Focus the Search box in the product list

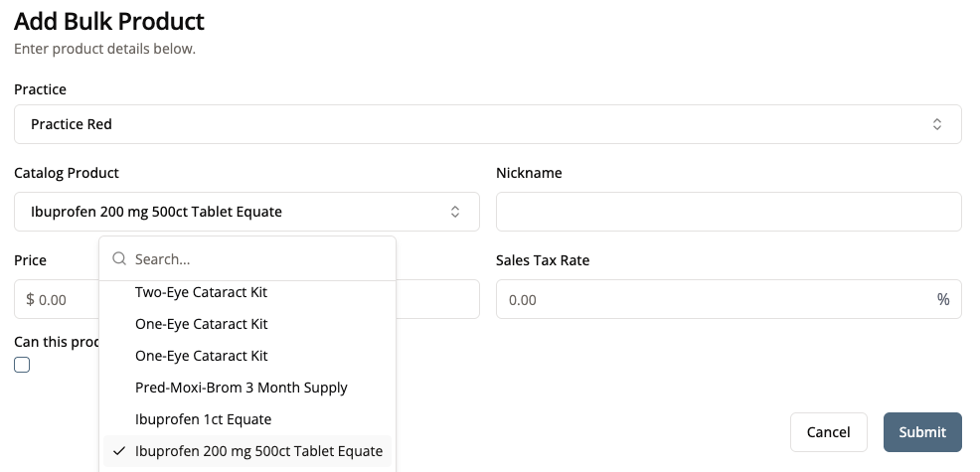(x=258, y=259)
